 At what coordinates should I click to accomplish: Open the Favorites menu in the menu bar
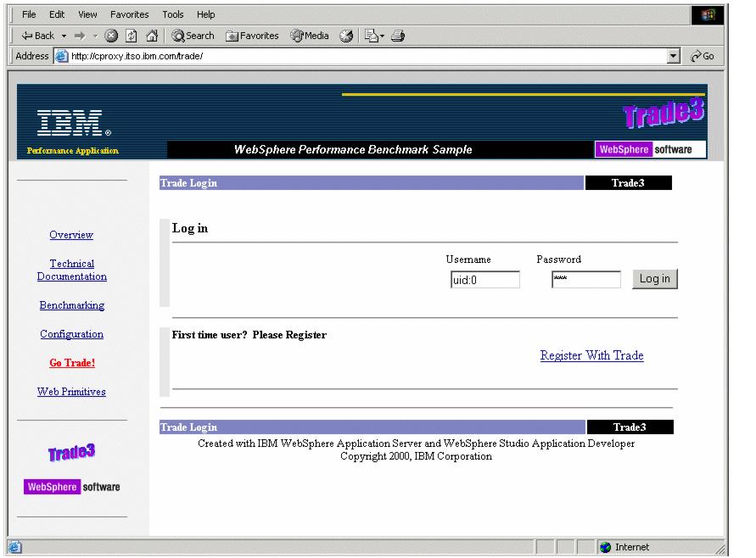[129, 14]
